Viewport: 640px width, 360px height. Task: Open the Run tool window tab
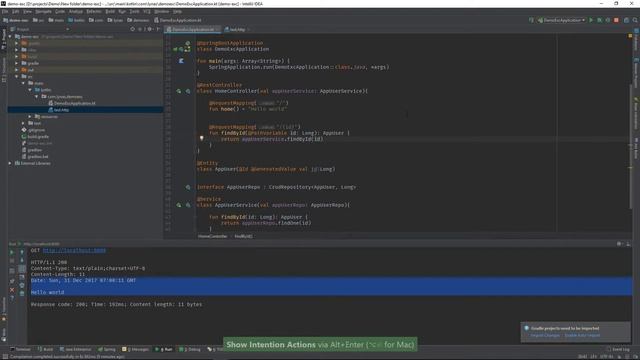[x=164, y=349]
